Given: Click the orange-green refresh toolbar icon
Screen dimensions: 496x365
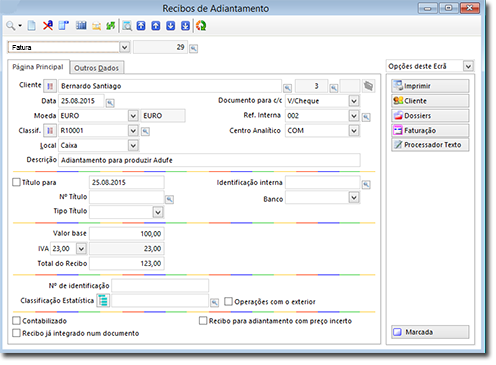Looking at the screenshot, I should pos(201,26).
